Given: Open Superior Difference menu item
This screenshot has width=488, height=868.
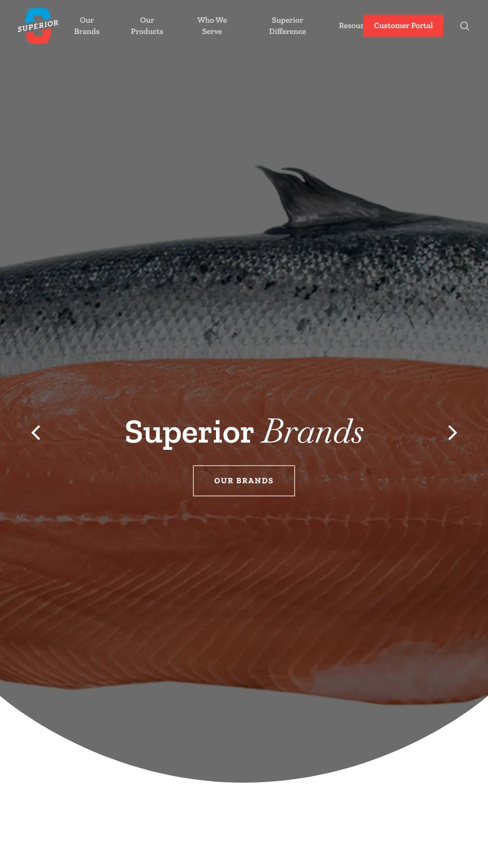Looking at the screenshot, I should pyautogui.click(x=287, y=26).
